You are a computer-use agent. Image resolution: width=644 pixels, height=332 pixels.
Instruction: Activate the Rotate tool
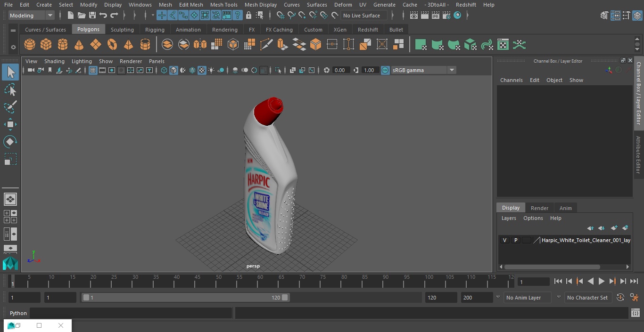10,142
